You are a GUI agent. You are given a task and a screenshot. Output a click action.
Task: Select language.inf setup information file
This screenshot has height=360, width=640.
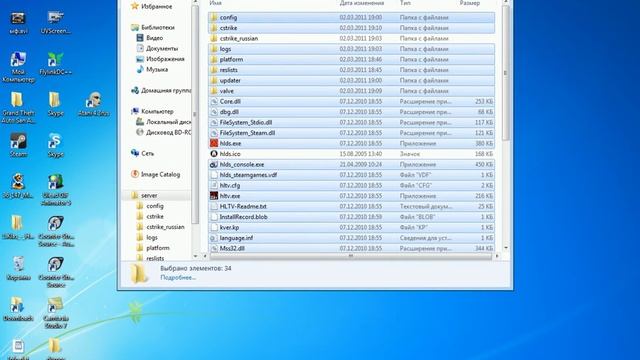[351, 238]
